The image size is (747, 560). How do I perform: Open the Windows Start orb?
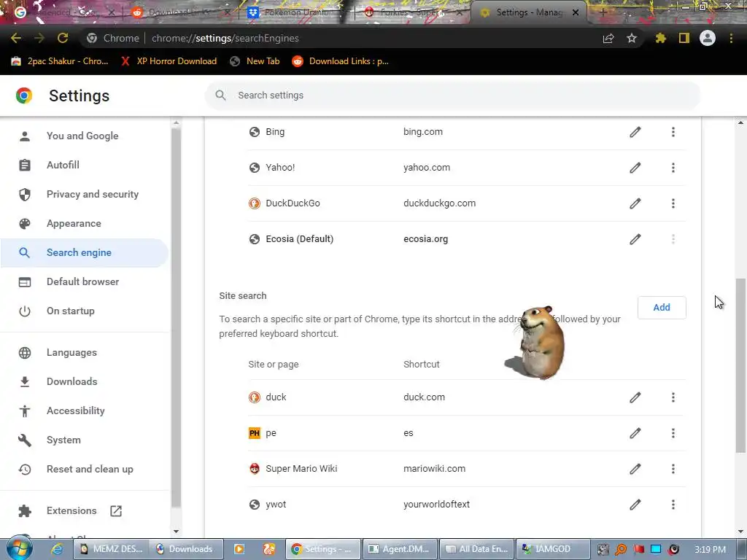pyautogui.click(x=20, y=548)
